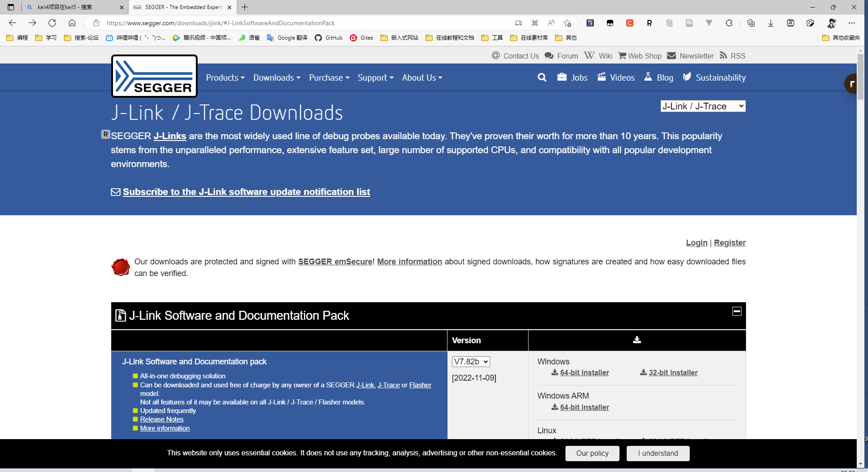Open the 嵌入式网站 bookmark folder
The height and width of the screenshot is (472, 868).
point(399,38)
